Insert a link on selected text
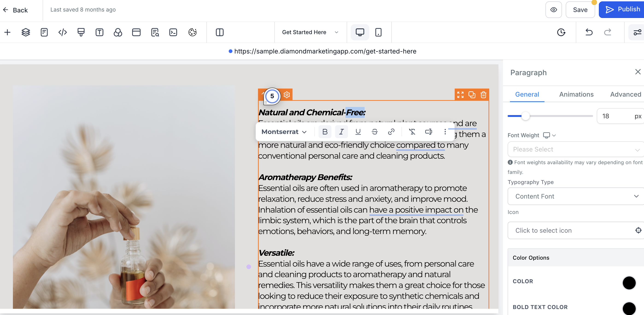Viewport: 644px width, 315px height. pos(391,132)
